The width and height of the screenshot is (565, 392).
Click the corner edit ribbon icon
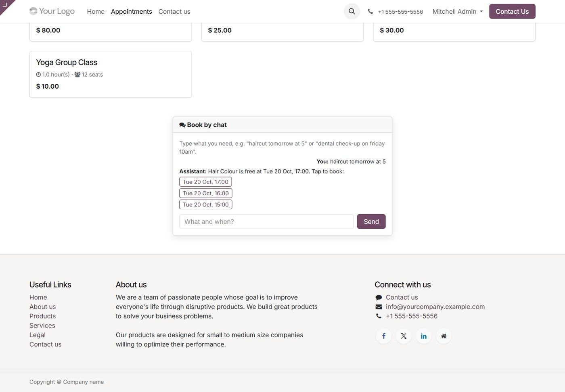pos(5,5)
